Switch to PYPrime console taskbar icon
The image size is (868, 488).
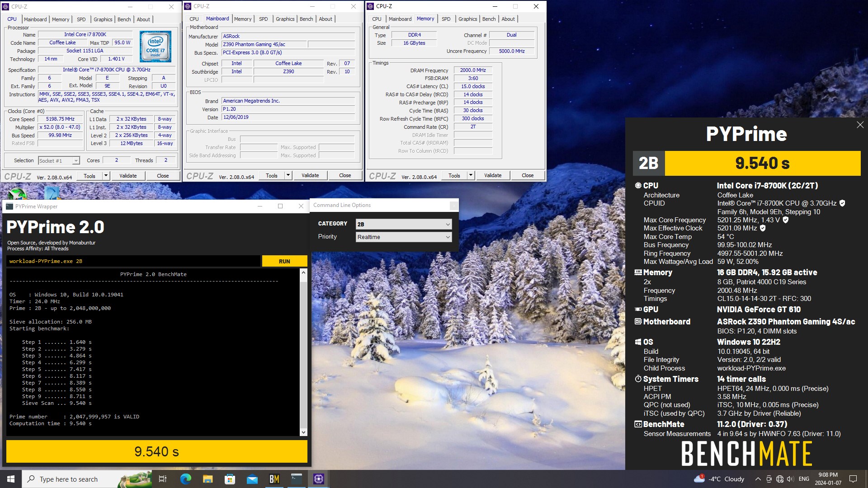[296, 479]
